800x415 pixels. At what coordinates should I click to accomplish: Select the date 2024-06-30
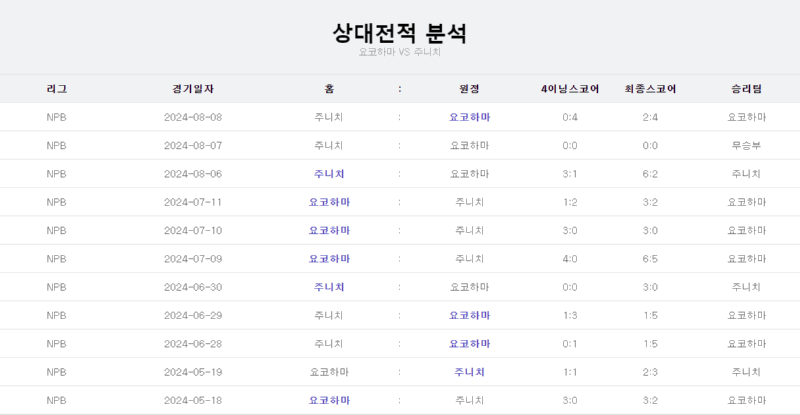[x=193, y=287]
